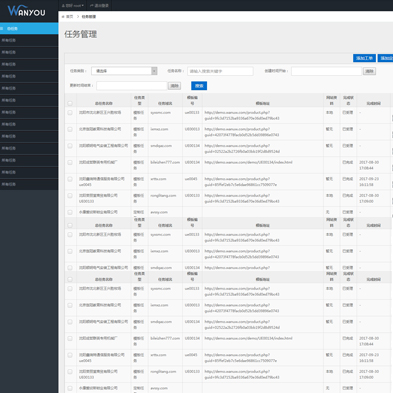Image resolution: width=393 pixels, height=393 pixels.
Task: Select the highlighted blue sidebar menu item
Action: (29, 28)
